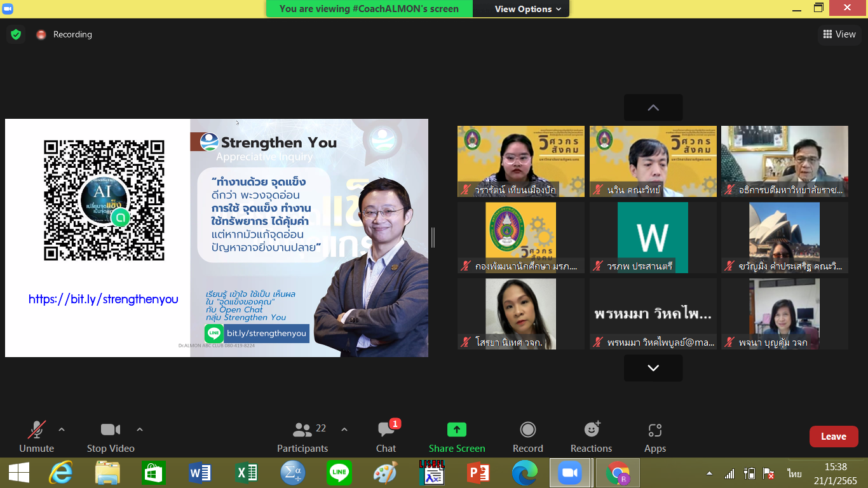
Task: Stop the video camera
Action: pyautogui.click(x=111, y=437)
